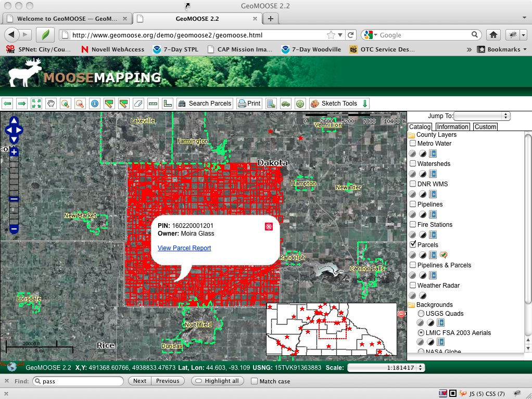Uncheck the Parcels layer
Screen dimensions: 532x399
click(413, 245)
